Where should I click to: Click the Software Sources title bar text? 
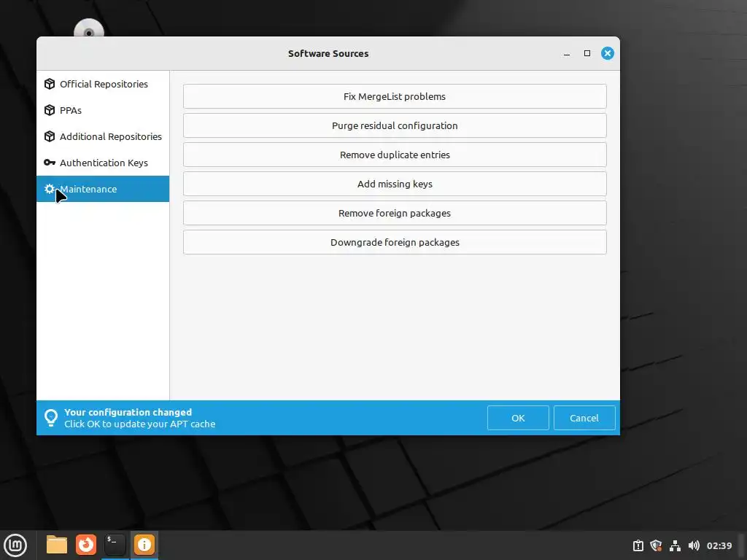point(328,53)
